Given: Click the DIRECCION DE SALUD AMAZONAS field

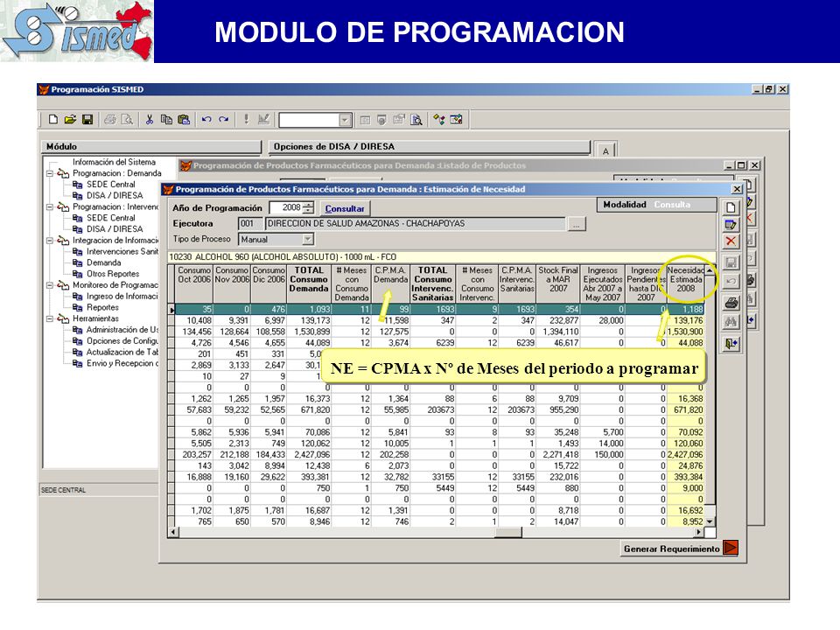Looking at the screenshot, I should coord(415,224).
